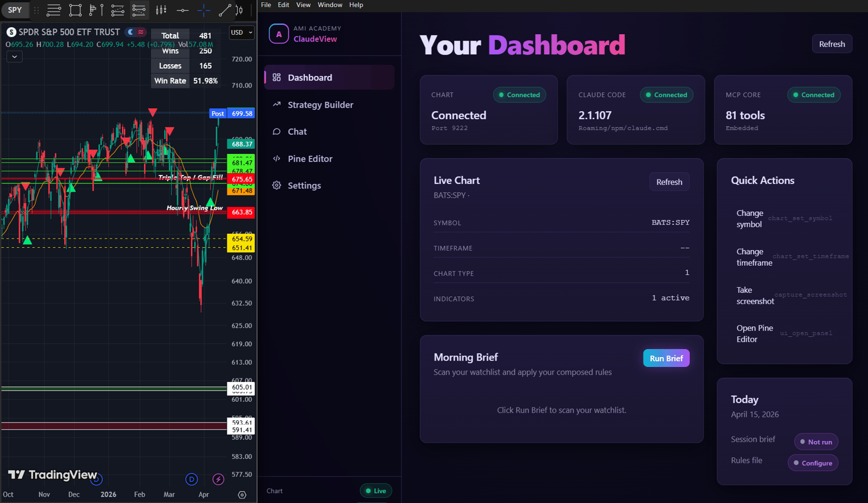Click the Open Pine Editor quick action
The width and height of the screenshot is (868, 503).
[x=785, y=333]
